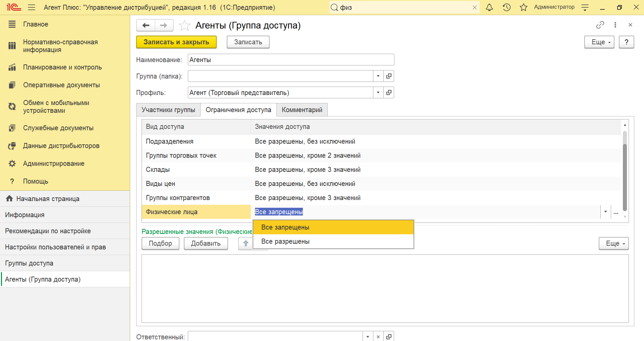Open Группы доступа page

click(x=65, y=263)
